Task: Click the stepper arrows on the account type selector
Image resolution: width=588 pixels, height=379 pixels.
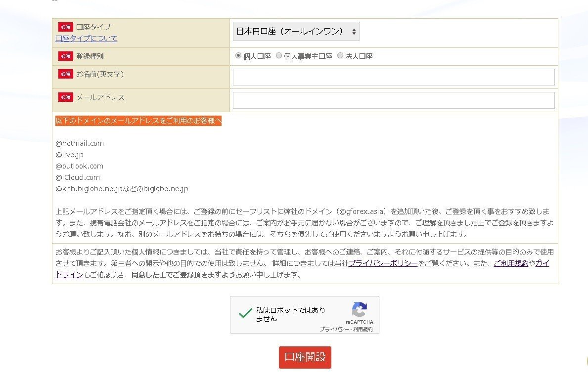Action: click(x=353, y=31)
